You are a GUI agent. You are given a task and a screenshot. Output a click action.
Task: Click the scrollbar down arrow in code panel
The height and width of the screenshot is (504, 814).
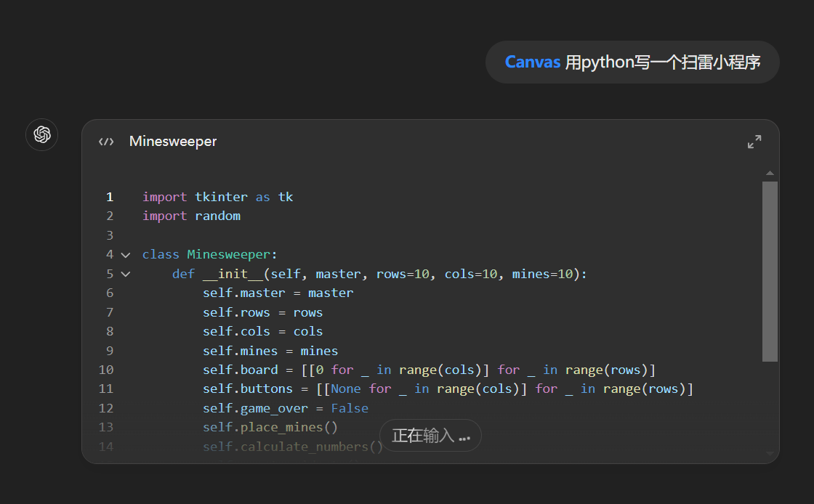click(x=770, y=453)
